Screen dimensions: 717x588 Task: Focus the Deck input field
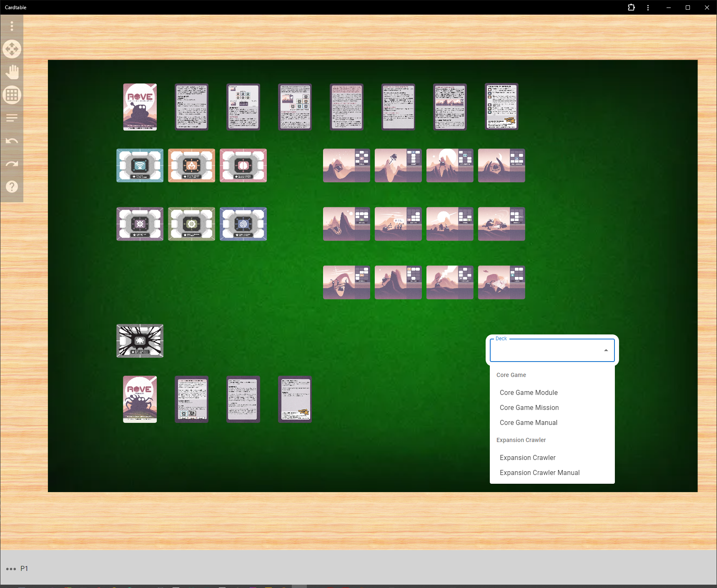coord(552,350)
